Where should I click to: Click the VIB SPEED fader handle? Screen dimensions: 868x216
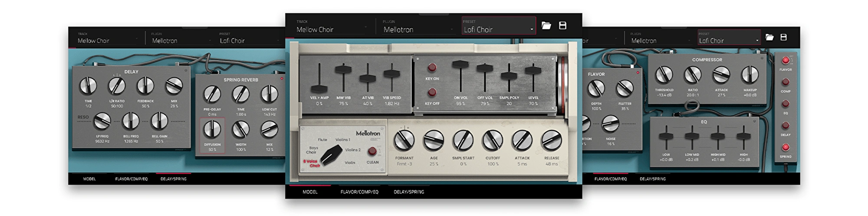[x=392, y=74]
